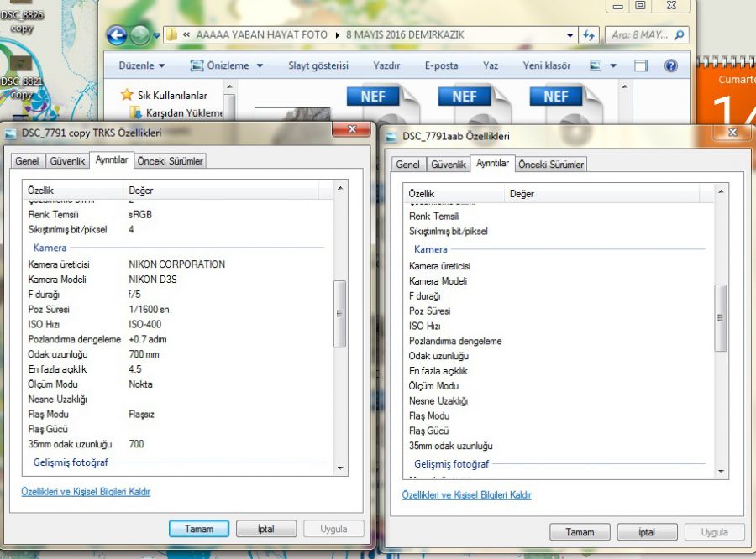Image resolution: width=756 pixels, height=559 pixels.
Task: Click İptal button in right dialog
Action: point(647,532)
